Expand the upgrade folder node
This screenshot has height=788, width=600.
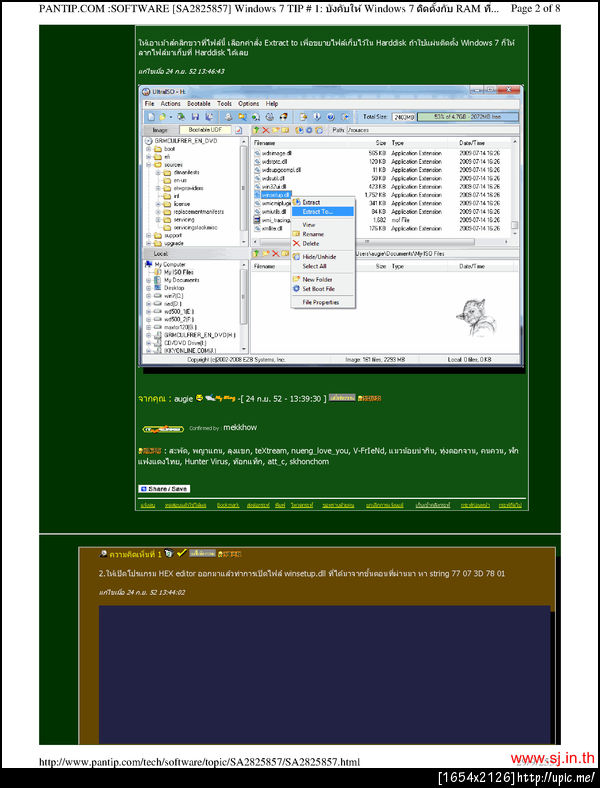click(x=149, y=243)
